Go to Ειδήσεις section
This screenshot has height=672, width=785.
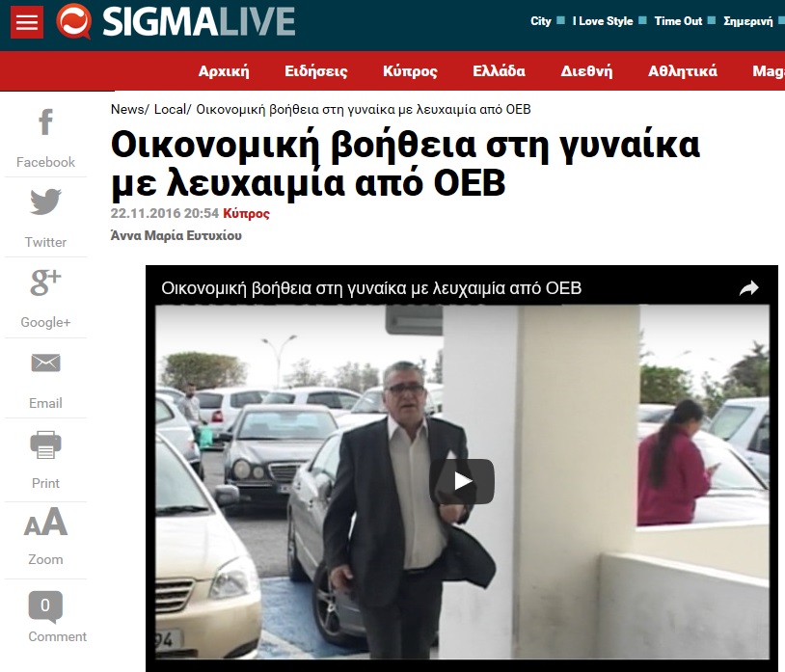tap(316, 71)
